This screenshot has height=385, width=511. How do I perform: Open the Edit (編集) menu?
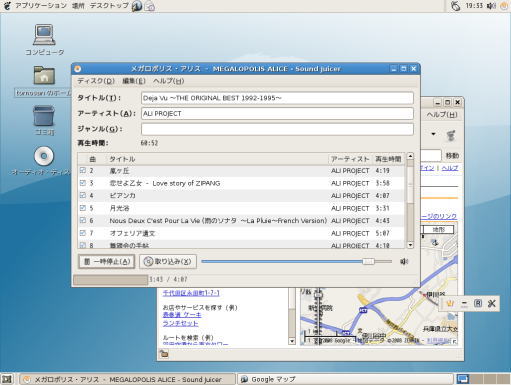(134, 81)
